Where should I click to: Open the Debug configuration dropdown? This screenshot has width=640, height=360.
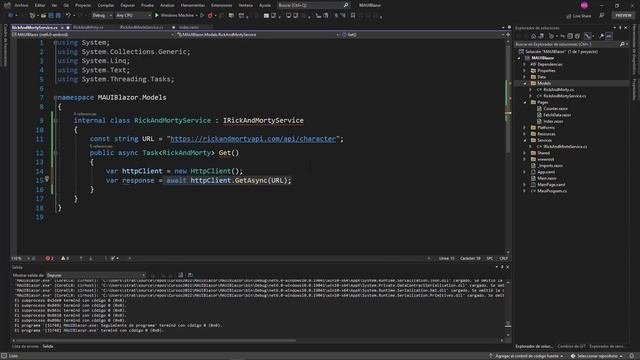click(102, 16)
